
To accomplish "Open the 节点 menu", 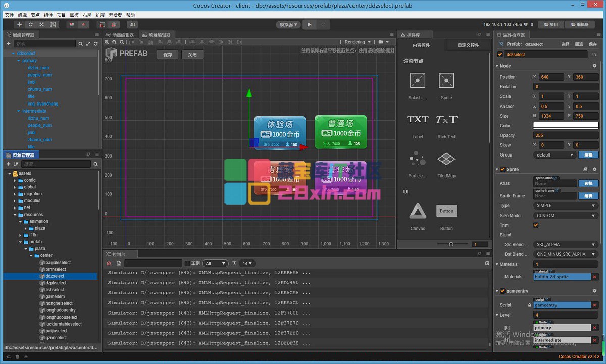I will pos(35,15).
